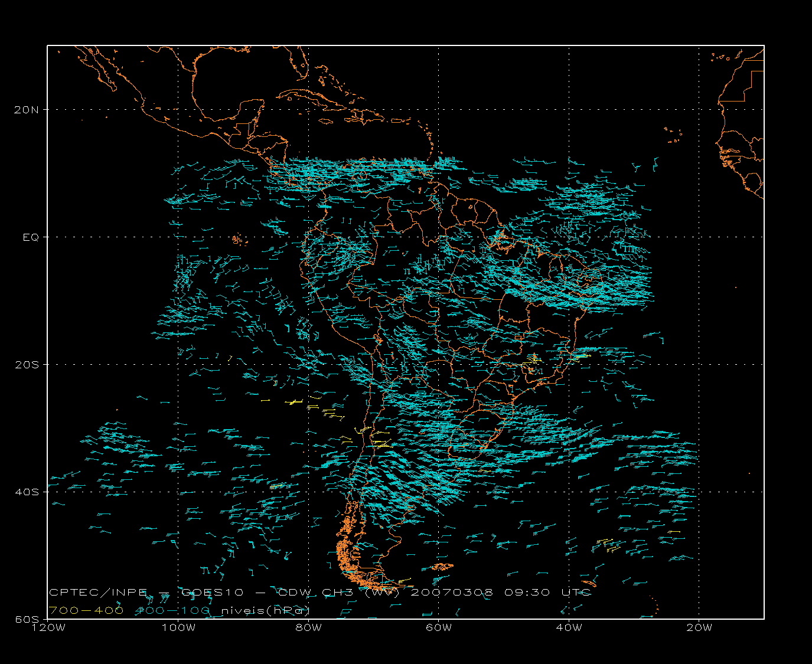Select the niveis(hPa) legend text
Screen dimensions: 812x664
pos(265,611)
